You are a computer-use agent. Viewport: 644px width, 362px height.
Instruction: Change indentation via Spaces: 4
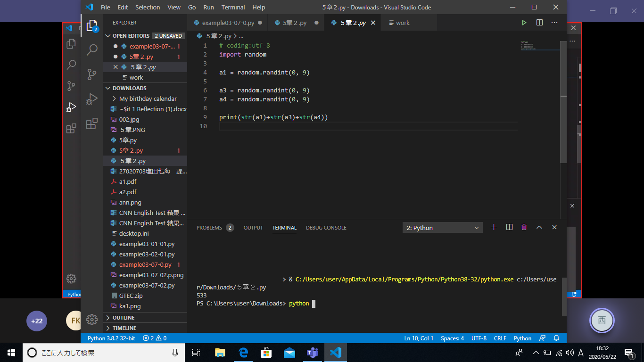[453, 338]
